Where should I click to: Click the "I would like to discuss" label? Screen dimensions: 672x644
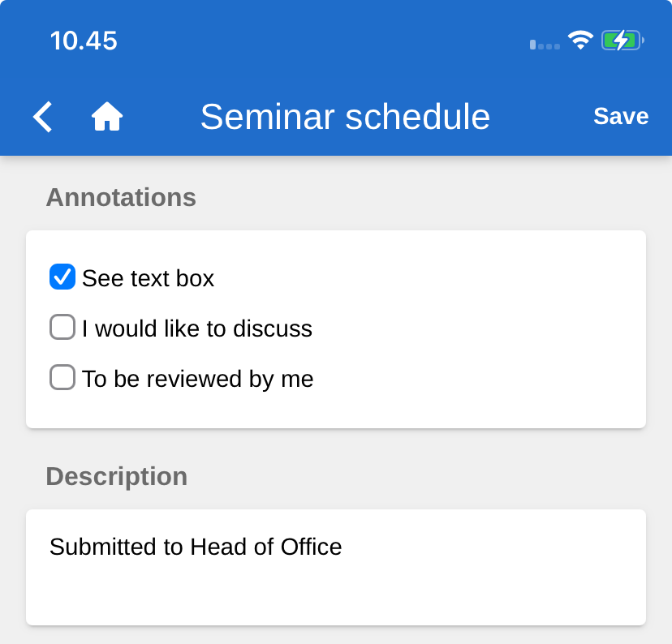pos(196,328)
